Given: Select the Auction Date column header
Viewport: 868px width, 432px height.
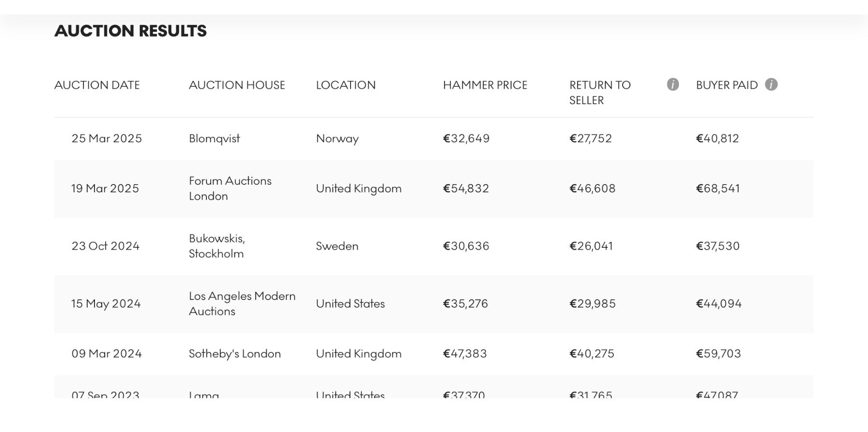Looking at the screenshot, I should click(x=97, y=85).
